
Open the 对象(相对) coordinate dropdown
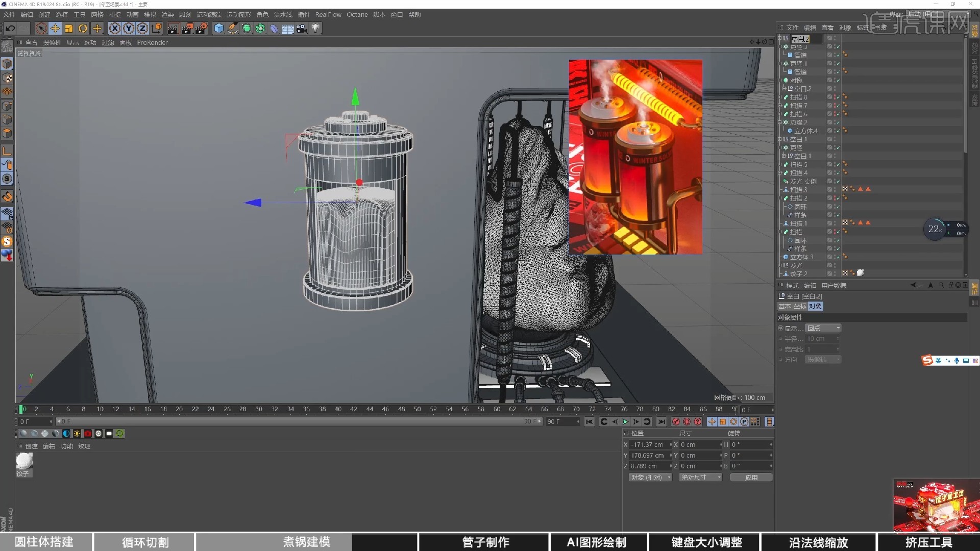tap(650, 478)
